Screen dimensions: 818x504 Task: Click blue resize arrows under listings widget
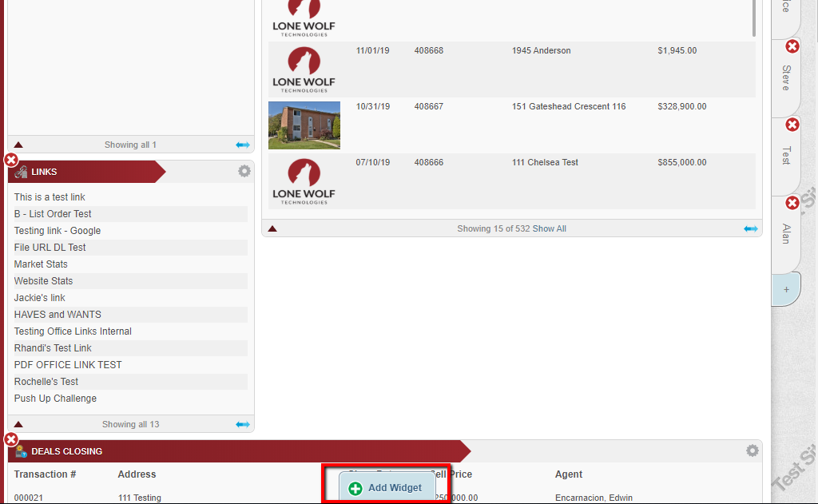pyautogui.click(x=750, y=228)
